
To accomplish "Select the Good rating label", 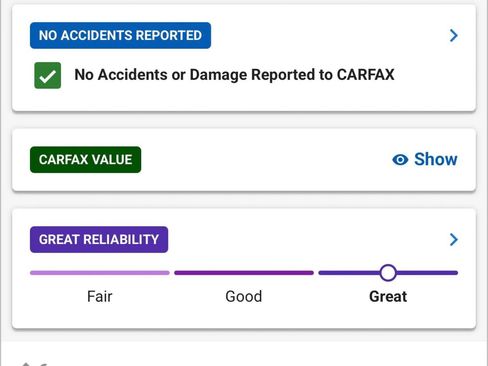I will [244, 296].
